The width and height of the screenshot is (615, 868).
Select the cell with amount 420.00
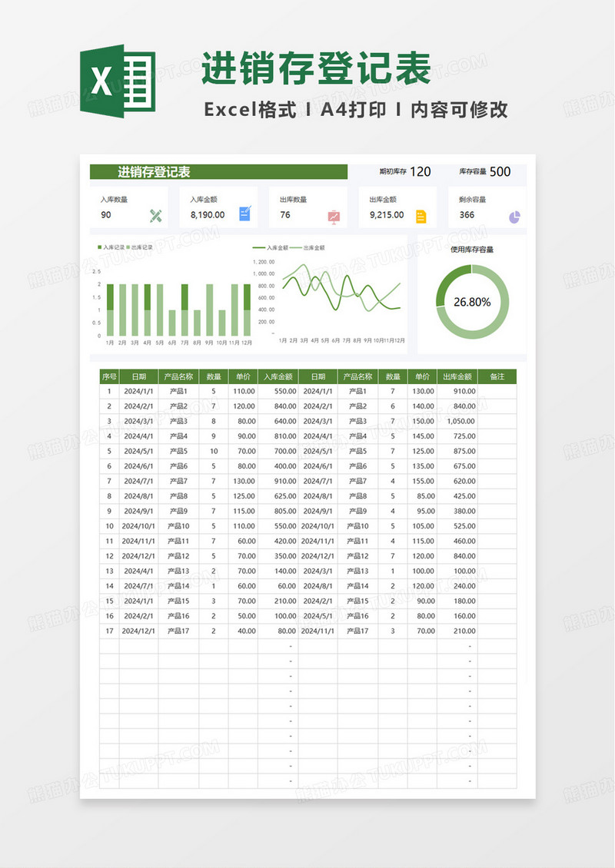(278, 541)
